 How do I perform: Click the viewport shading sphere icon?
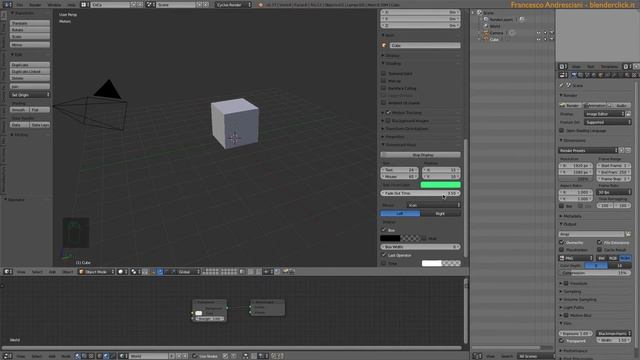coord(122,272)
